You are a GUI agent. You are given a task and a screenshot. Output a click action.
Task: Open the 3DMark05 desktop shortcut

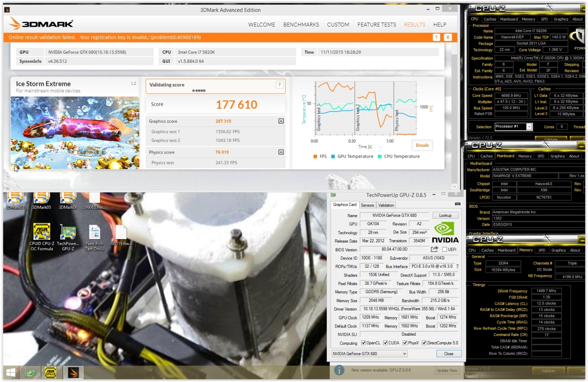pyautogui.click(x=42, y=201)
